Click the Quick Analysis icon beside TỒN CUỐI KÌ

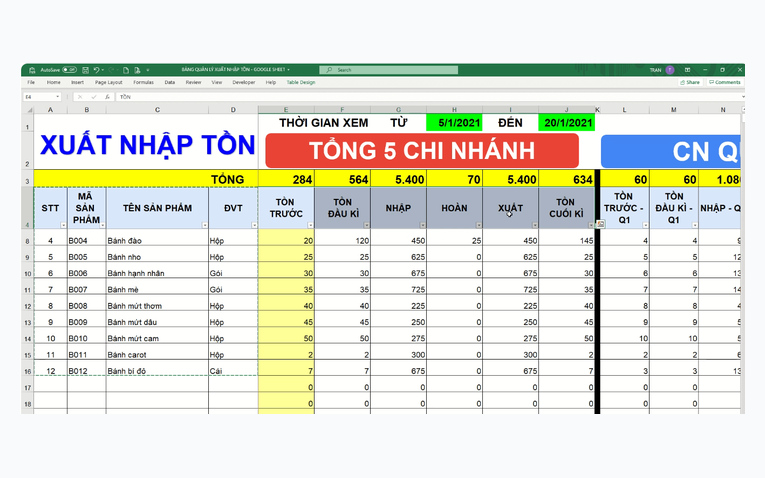tap(601, 224)
